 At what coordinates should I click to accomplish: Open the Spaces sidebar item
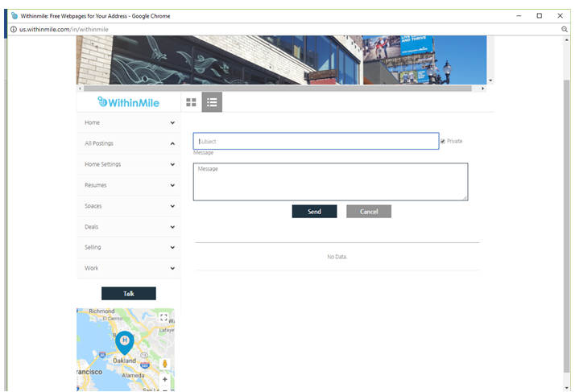coord(128,206)
